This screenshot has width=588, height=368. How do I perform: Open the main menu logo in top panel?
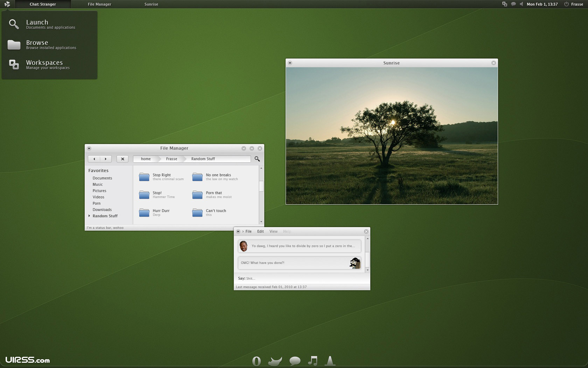click(x=7, y=4)
